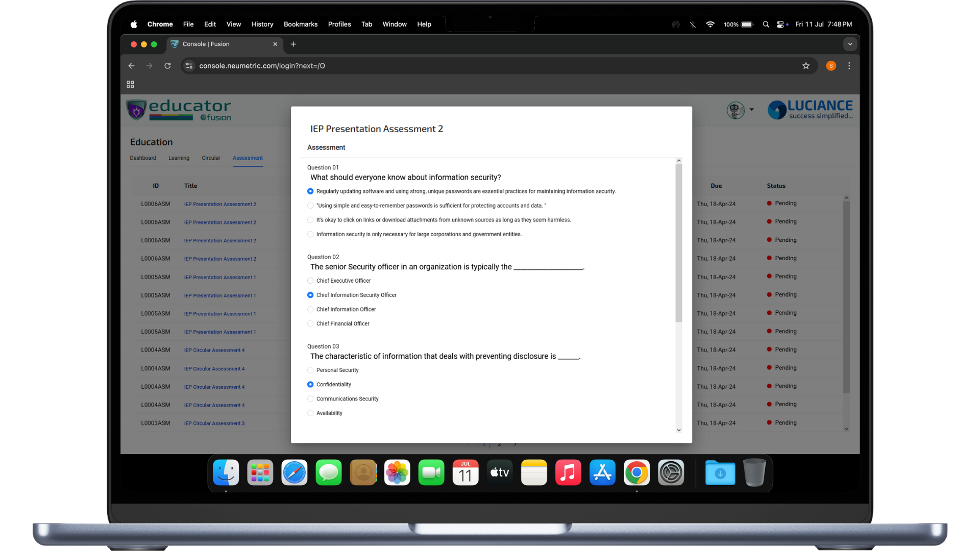Open the Chrome three-dot menu
This screenshot has height=551, width=980.
(849, 65)
